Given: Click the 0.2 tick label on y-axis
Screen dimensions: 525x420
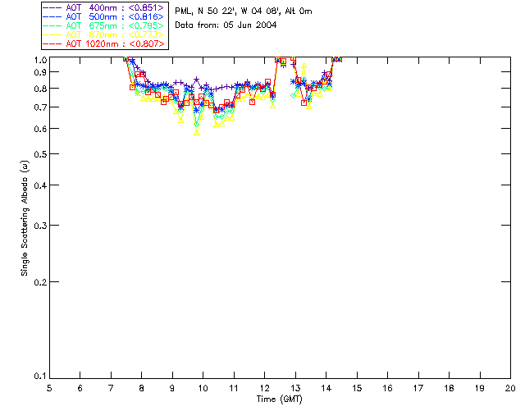Looking at the screenshot, I should pyautogui.click(x=40, y=282).
